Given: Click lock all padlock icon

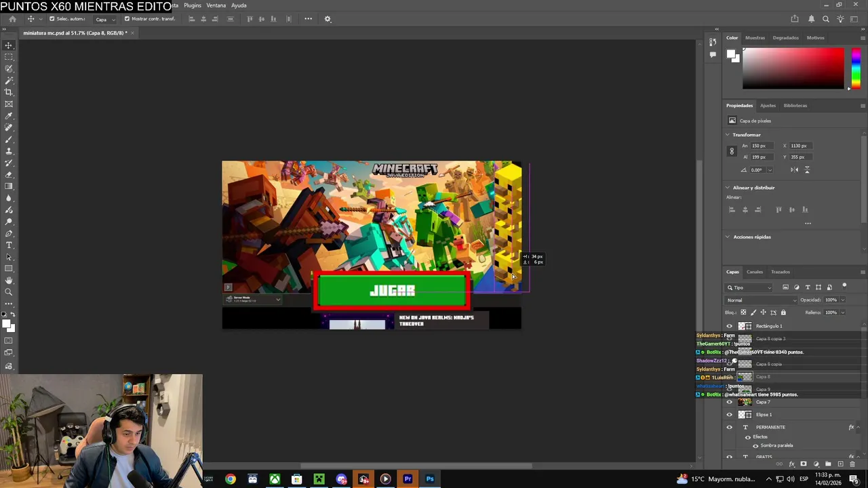Looking at the screenshot, I should click(783, 312).
